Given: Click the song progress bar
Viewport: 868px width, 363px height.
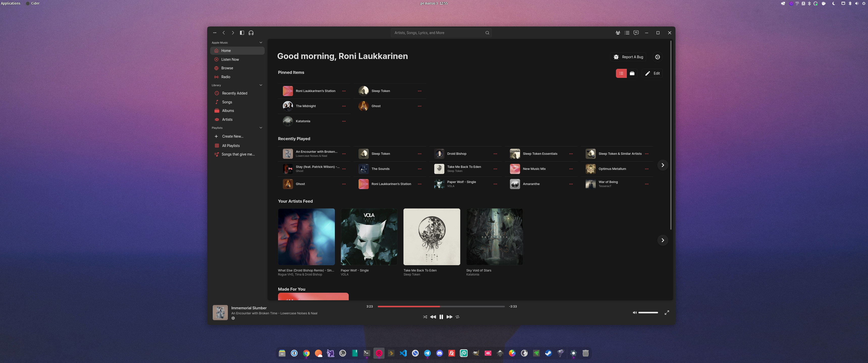Looking at the screenshot, I should 441,307.
